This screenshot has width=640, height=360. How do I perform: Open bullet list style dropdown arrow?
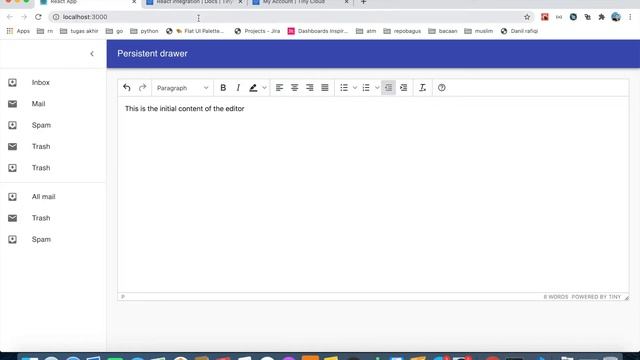tap(355, 88)
